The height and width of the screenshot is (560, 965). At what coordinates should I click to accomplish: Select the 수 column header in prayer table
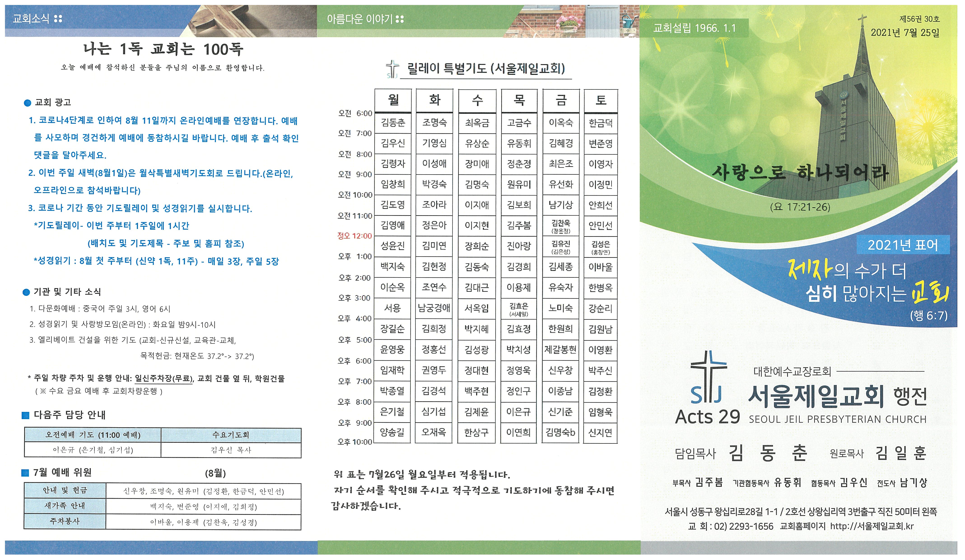click(x=477, y=100)
